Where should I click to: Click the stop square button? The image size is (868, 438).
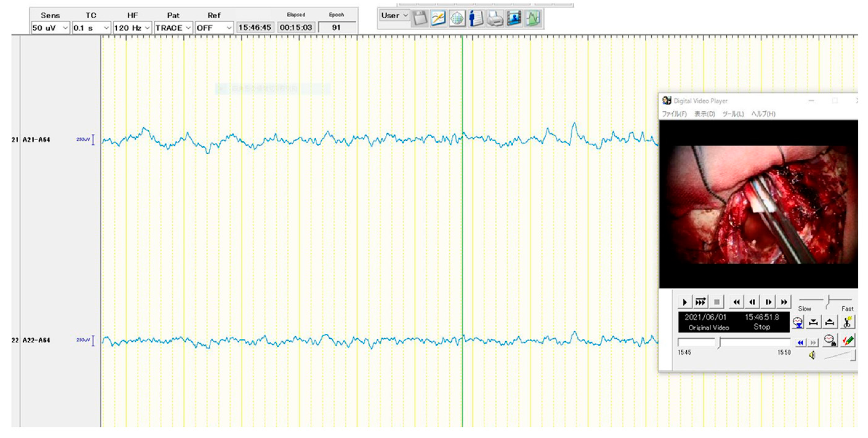(717, 302)
